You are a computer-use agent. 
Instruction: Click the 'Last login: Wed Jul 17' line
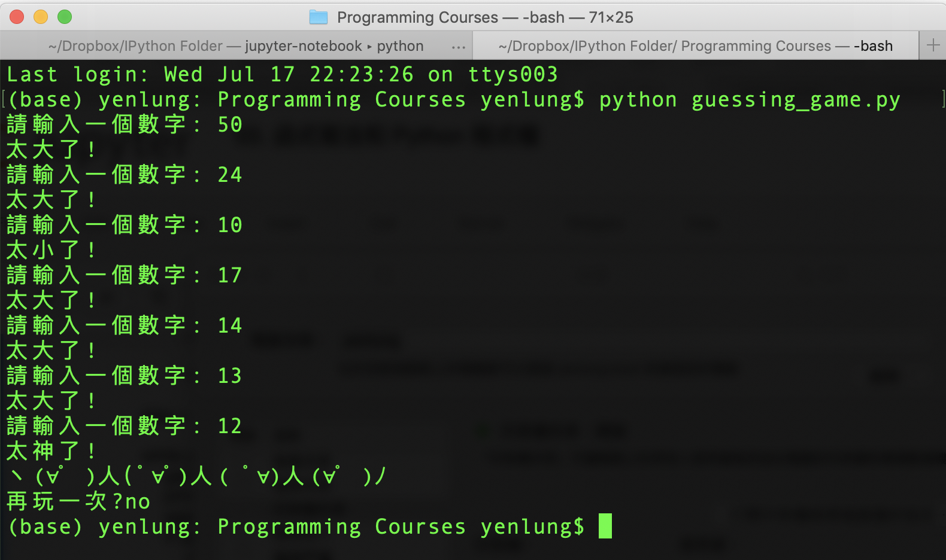point(282,74)
